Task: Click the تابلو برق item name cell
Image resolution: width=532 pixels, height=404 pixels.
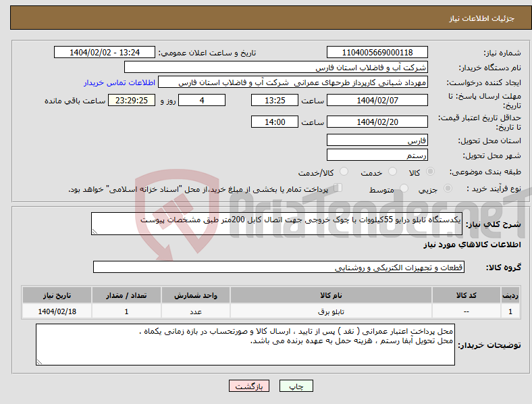Action: pos(331,311)
